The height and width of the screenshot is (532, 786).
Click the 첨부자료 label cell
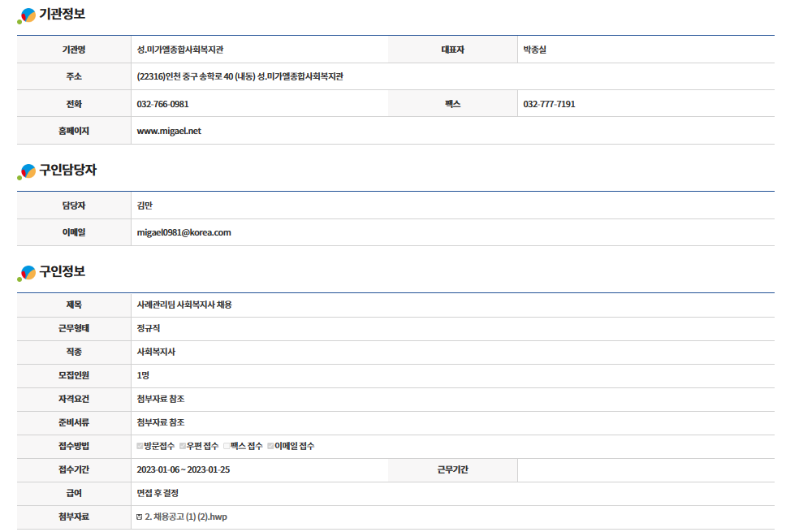74,517
